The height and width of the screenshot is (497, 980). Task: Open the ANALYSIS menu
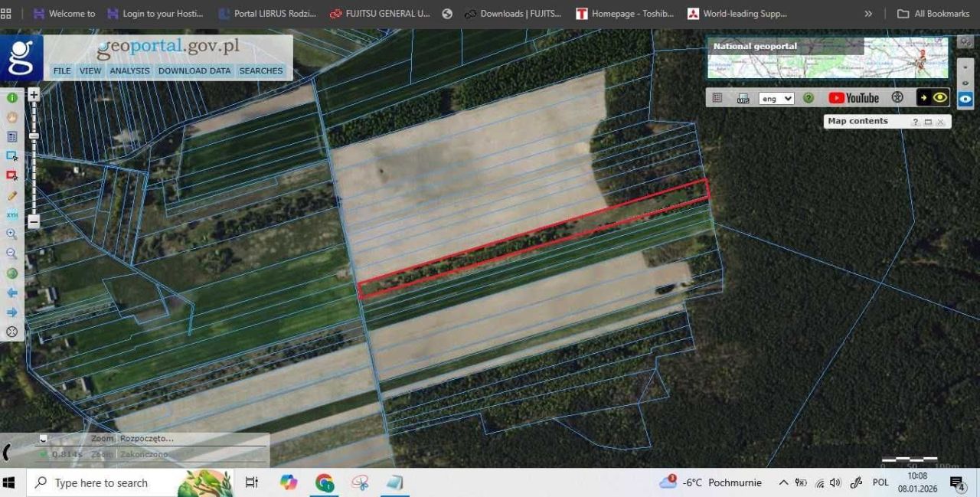(129, 70)
